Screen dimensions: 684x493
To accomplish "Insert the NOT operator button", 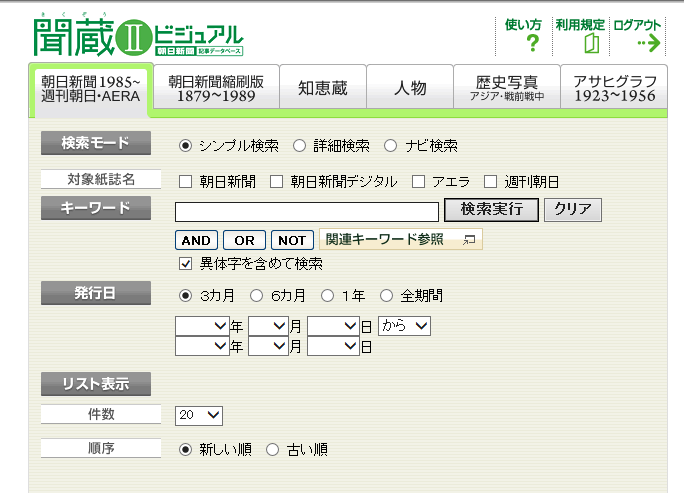I will pos(292,240).
